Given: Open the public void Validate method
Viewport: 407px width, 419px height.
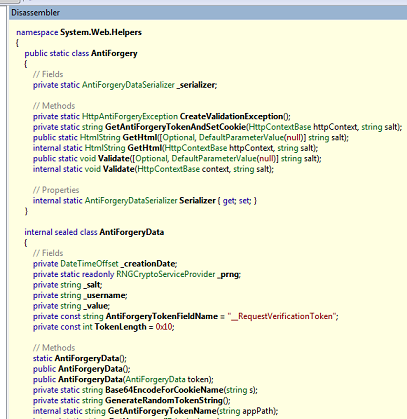Looking at the screenshot, I should pyautogui.click(x=114, y=158).
